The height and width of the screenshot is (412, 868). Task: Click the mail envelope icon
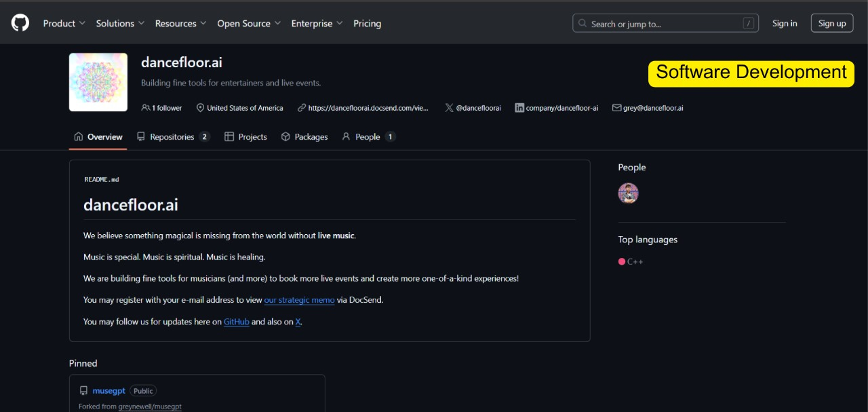[616, 108]
